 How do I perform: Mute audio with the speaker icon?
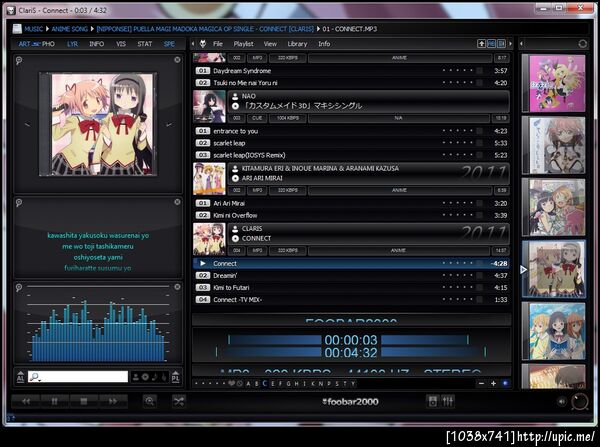pos(561,401)
